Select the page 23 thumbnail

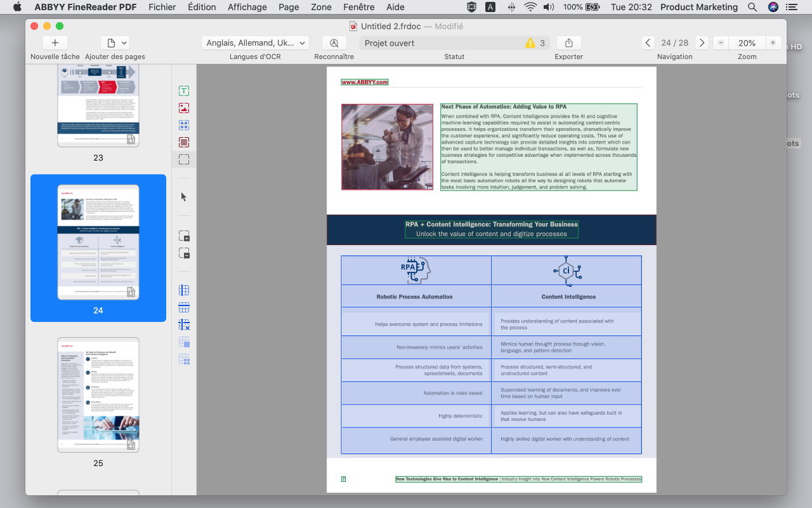coord(98,105)
